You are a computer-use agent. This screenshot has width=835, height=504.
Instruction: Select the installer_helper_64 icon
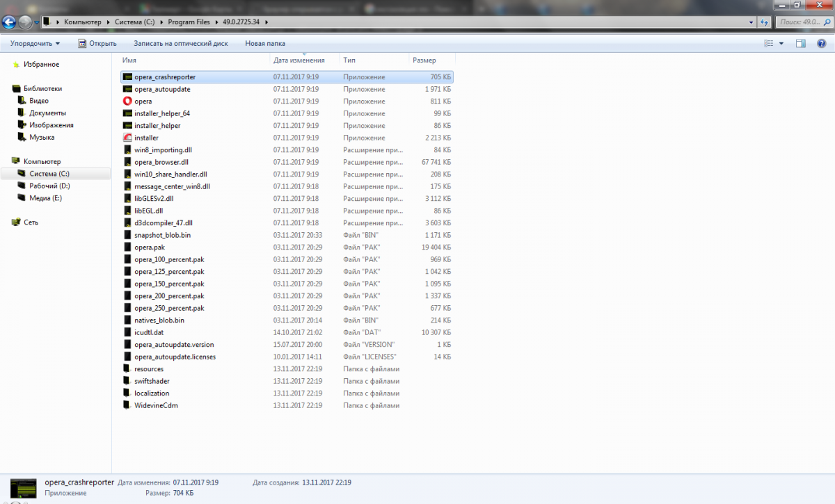pos(127,113)
